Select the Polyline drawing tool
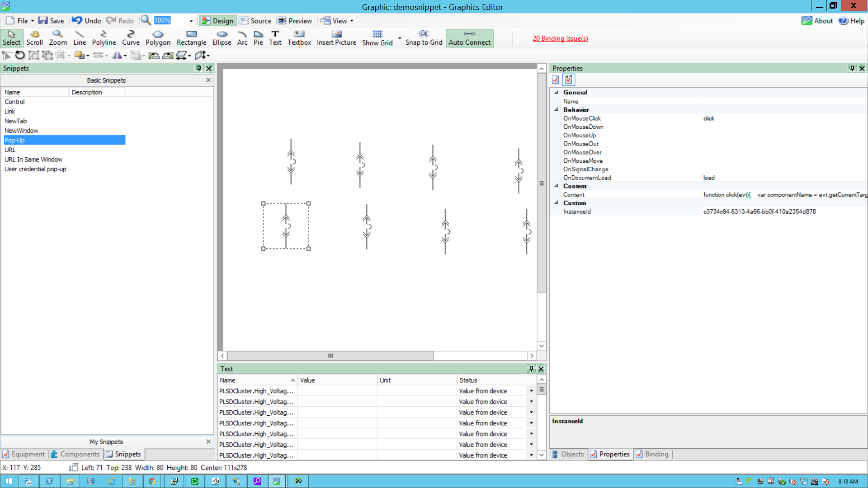Viewport: 868px width, 488px height. tap(104, 38)
